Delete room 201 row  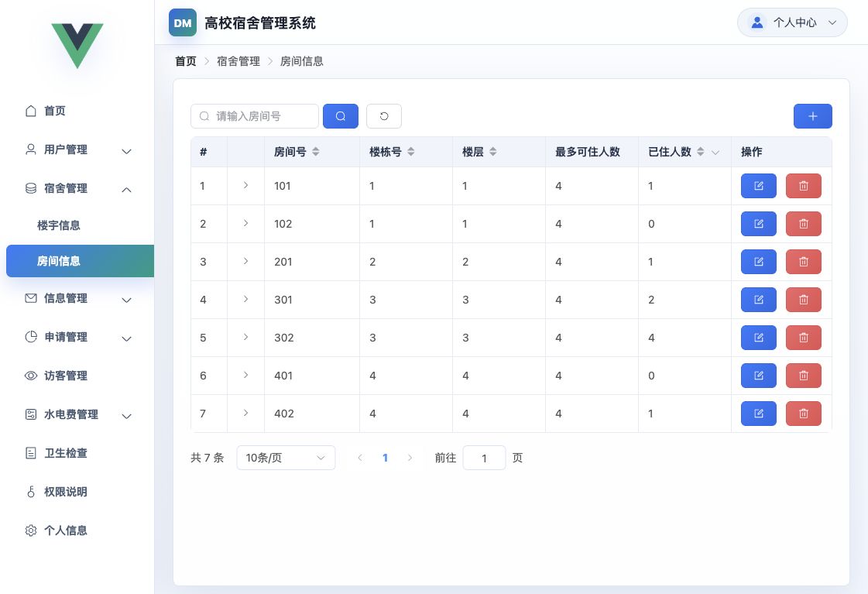[x=803, y=262]
